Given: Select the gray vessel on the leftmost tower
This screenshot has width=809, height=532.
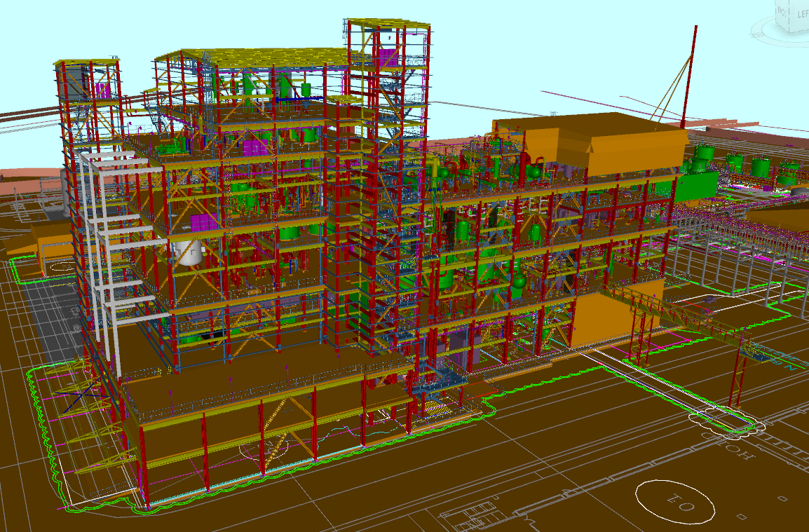Looking at the screenshot, I should [75, 81].
